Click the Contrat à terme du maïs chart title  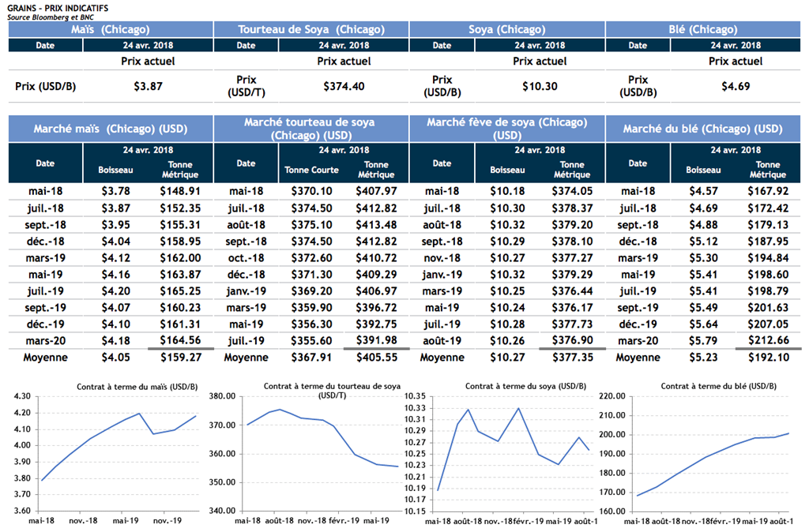(x=126, y=387)
